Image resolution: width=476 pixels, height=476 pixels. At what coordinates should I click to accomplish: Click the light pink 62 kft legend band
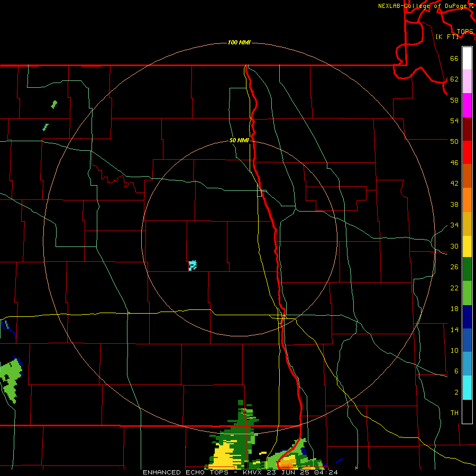pos(467,81)
